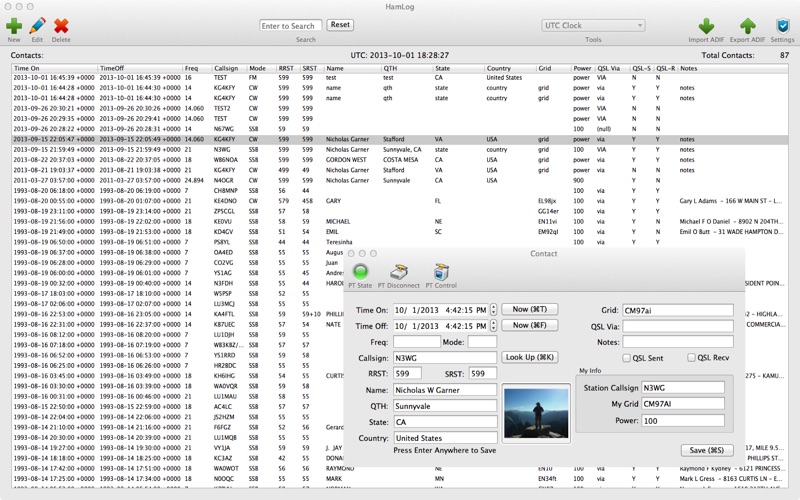Click the PT Disconnect icon
800x500 pixels.
(x=398, y=272)
